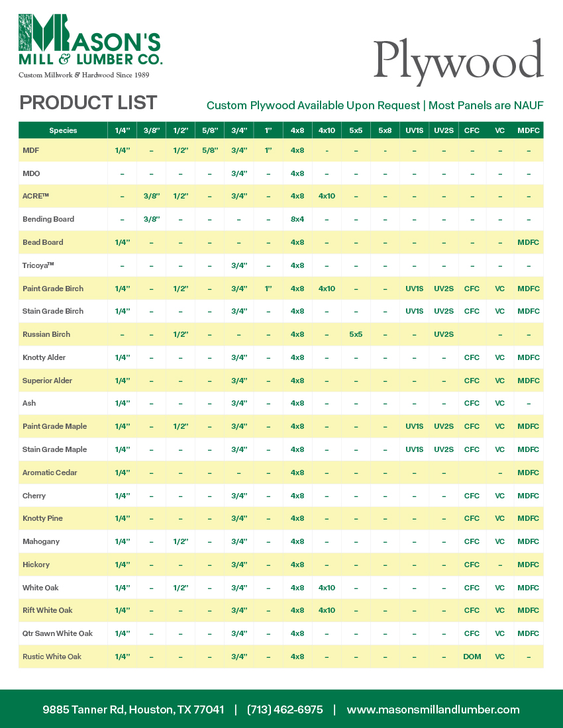The width and height of the screenshot is (563, 728).
Task: Click the Mason's Mill & Lumber logo
Action: click(89, 40)
